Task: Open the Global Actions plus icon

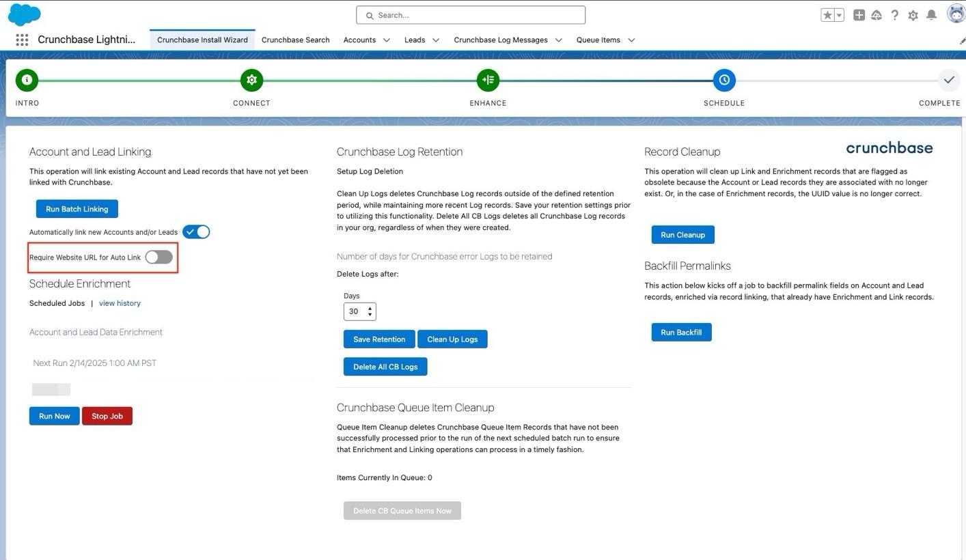Action: coord(859,15)
